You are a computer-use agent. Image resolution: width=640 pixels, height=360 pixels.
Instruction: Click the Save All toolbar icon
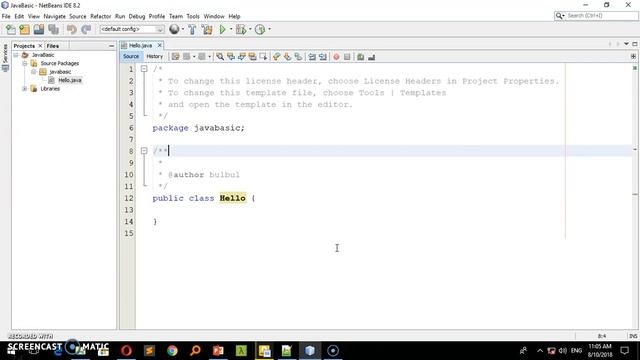(x=53, y=29)
